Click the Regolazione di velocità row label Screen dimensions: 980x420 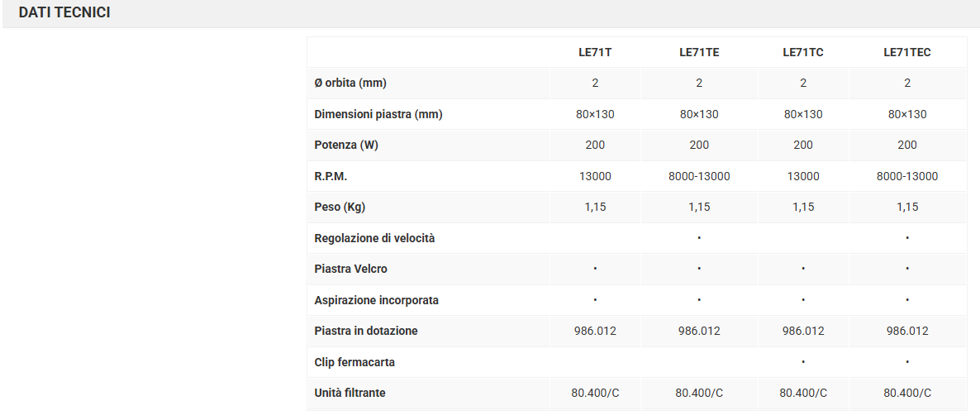[374, 238]
